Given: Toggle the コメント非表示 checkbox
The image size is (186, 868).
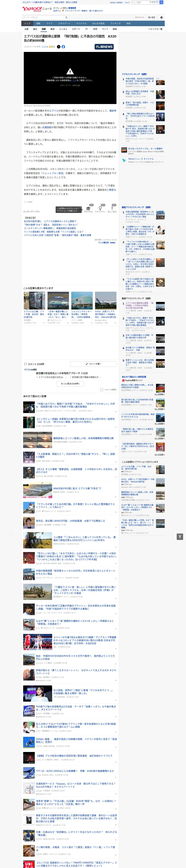Looking at the screenshot, I should click(x=102, y=390).
